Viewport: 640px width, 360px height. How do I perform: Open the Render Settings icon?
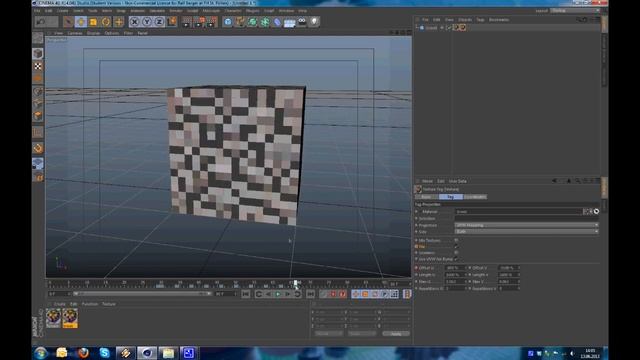212,22
